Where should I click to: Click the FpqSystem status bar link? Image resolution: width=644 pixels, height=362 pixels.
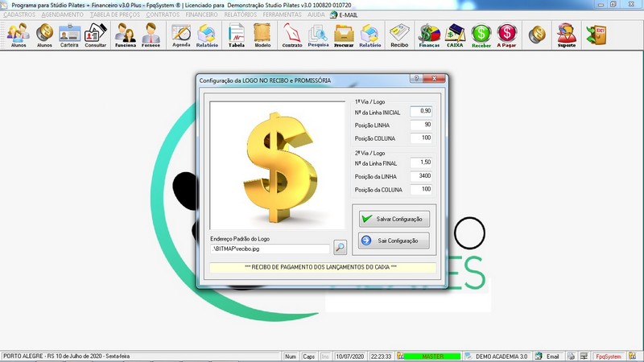[609, 356]
